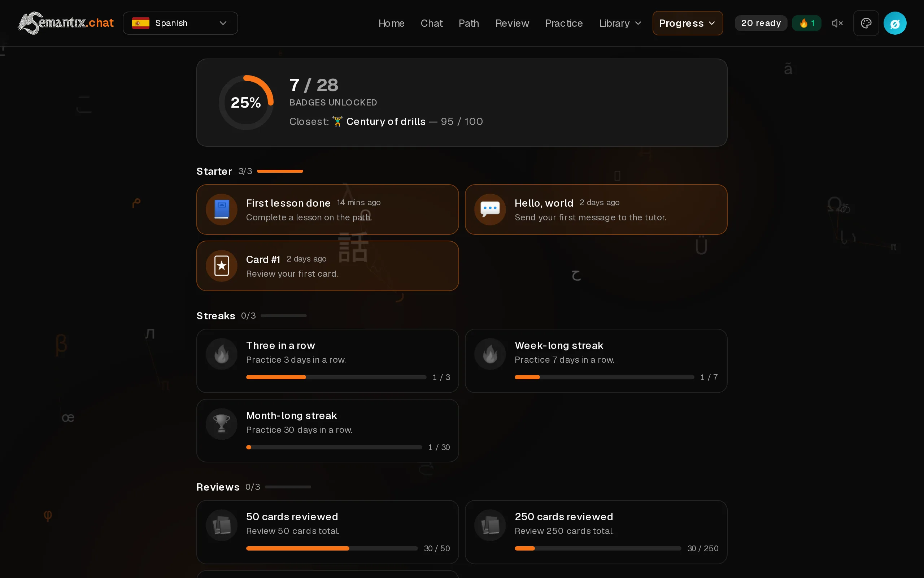The image size is (924, 578).
Task: Click the flame icon of Week-long streak
Action: [490, 354]
